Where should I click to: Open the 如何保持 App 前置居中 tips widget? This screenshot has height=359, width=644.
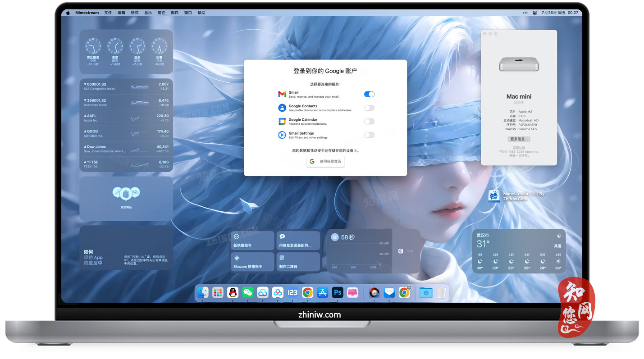tap(126, 248)
